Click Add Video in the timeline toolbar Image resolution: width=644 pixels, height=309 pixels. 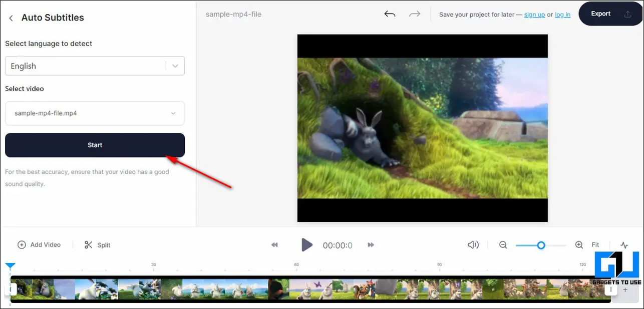click(39, 244)
